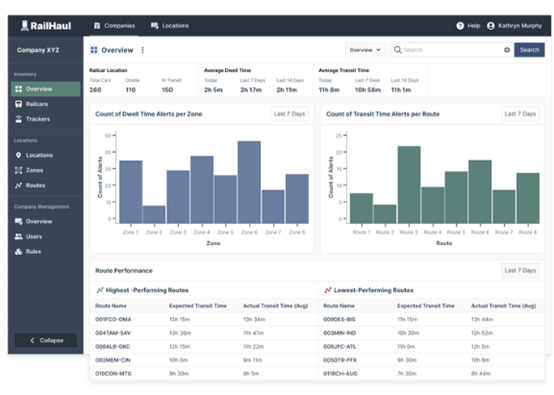Click route 003MIN-IND in the table
554x395 pixels.
pyautogui.click(x=340, y=333)
